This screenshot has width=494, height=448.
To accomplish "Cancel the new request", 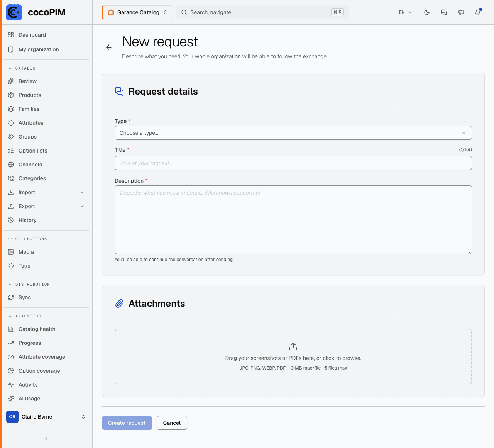I will tap(172, 423).
